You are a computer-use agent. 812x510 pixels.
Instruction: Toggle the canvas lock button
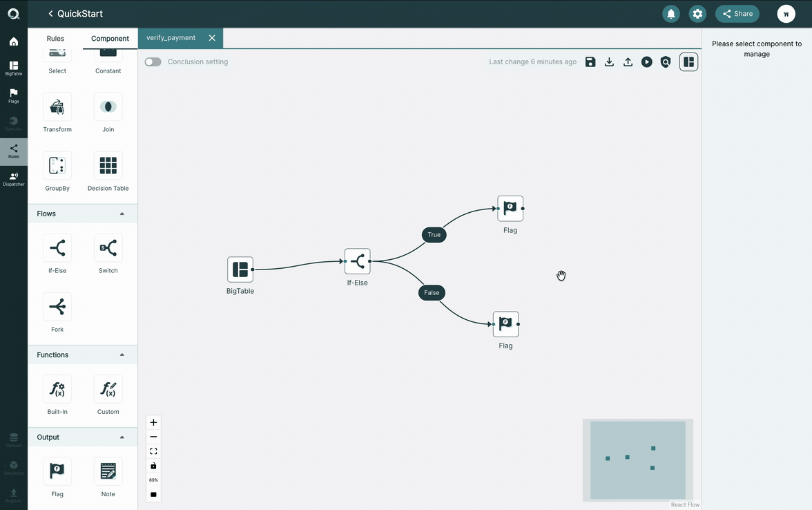153,466
